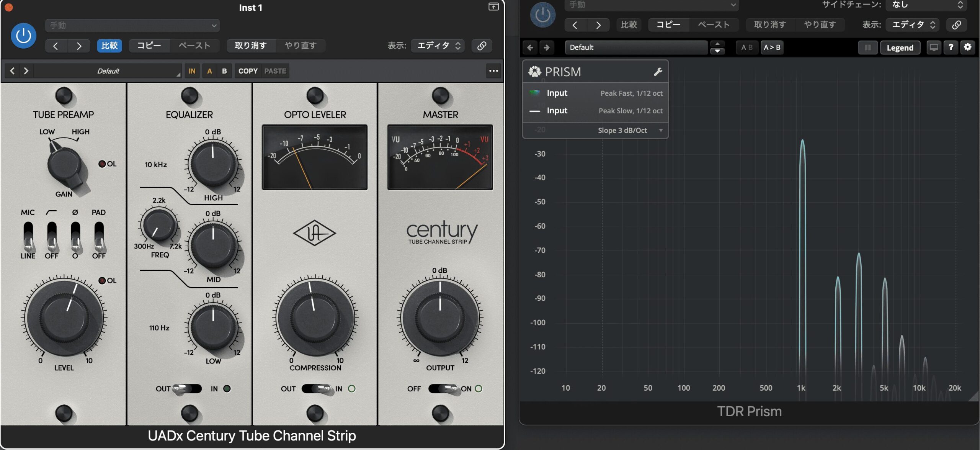
Task: Click the COPY button in Century toolbar
Action: pyautogui.click(x=248, y=71)
